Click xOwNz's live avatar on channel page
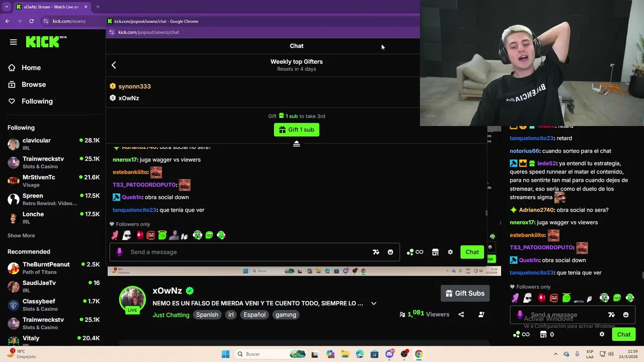The height and width of the screenshot is (362, 644). 132,300
